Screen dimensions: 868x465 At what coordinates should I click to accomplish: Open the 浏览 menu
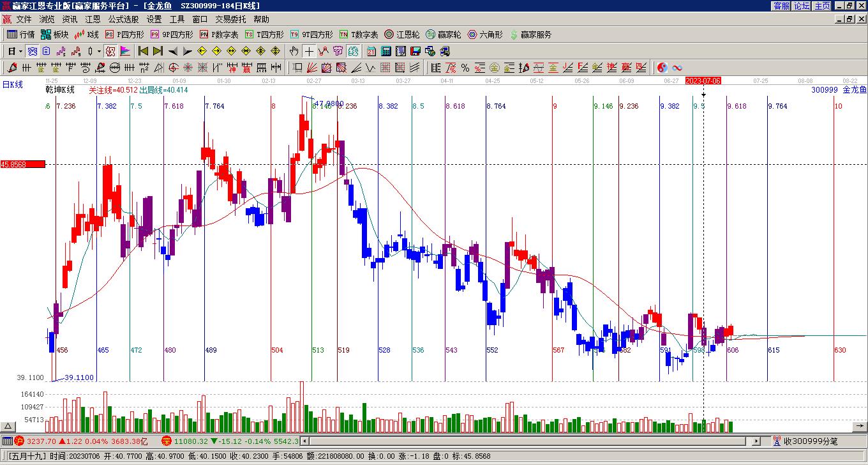click(x=47, y=20)
